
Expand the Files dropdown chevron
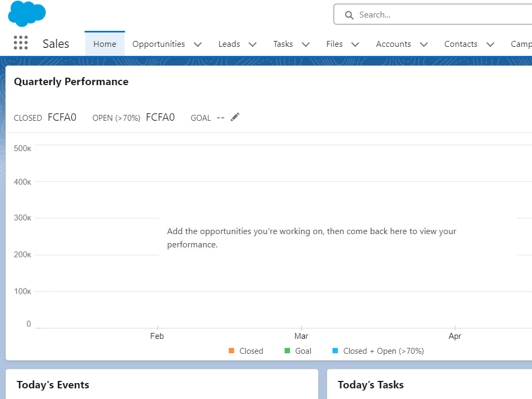(x=355, y=45)
